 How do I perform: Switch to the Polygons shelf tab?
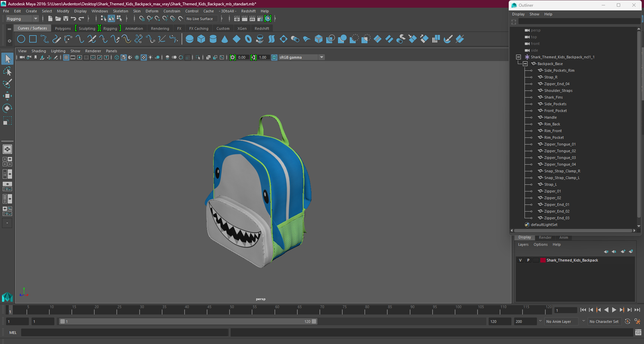pyautogui.click(x=63, y=28)
